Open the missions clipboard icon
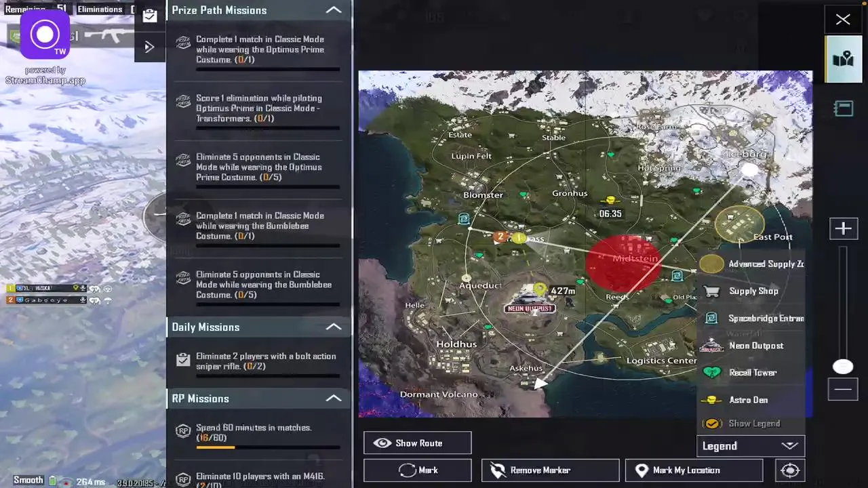868x488 pixels. [150, 15]
